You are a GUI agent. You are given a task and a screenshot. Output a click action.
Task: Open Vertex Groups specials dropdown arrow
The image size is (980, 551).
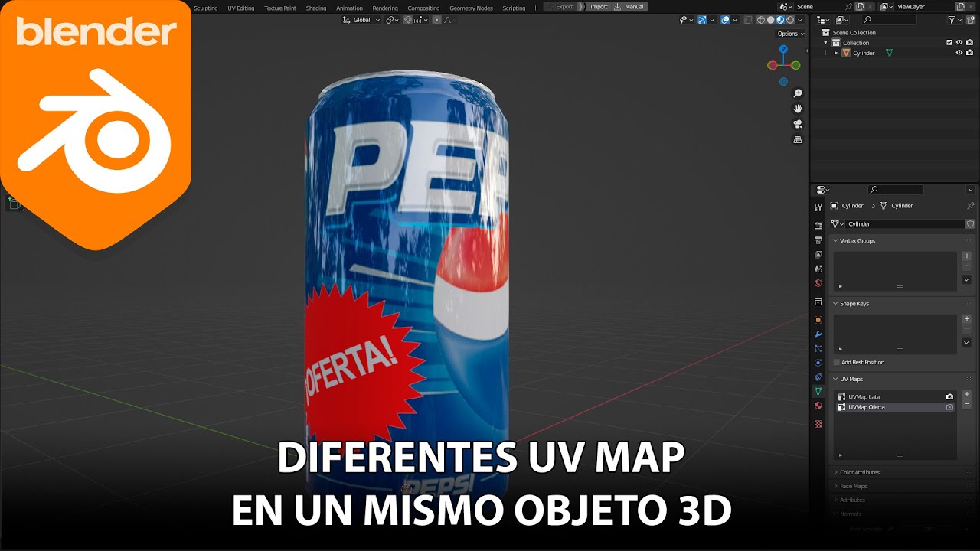[966, 280]
